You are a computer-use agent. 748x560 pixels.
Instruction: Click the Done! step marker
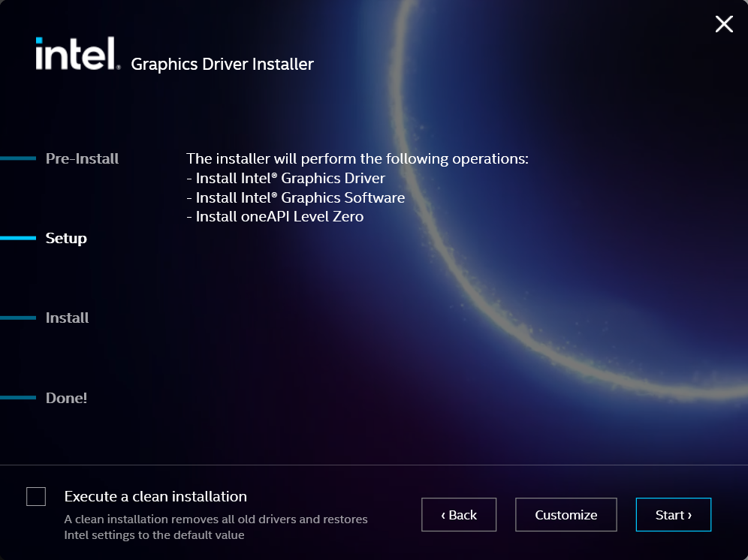pyautogui.click(x=66, y=397)
